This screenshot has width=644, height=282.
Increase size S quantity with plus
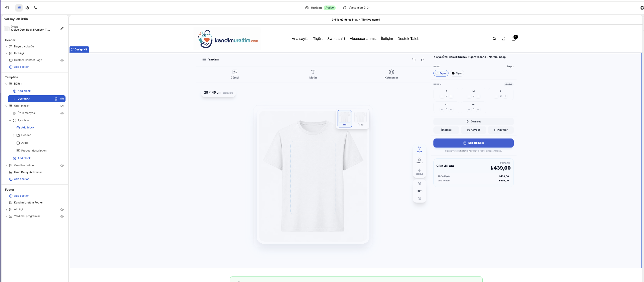(x=451, y=96)
